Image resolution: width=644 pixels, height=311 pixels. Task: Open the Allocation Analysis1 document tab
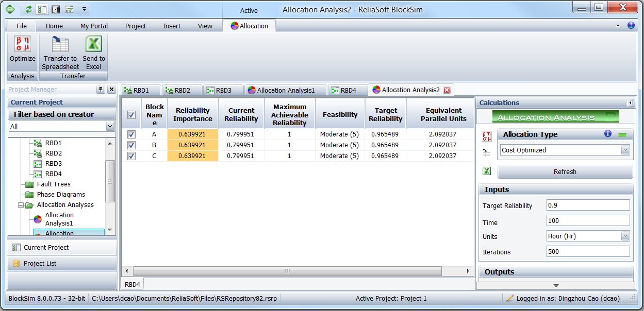coord(286,91)
